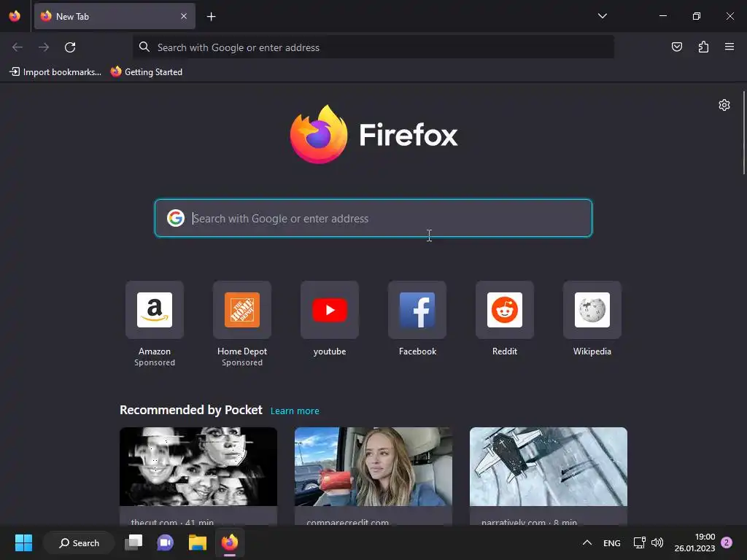Click the Google icon in the search box
Screen dimensions: 747x560
(x=175, y=218)
